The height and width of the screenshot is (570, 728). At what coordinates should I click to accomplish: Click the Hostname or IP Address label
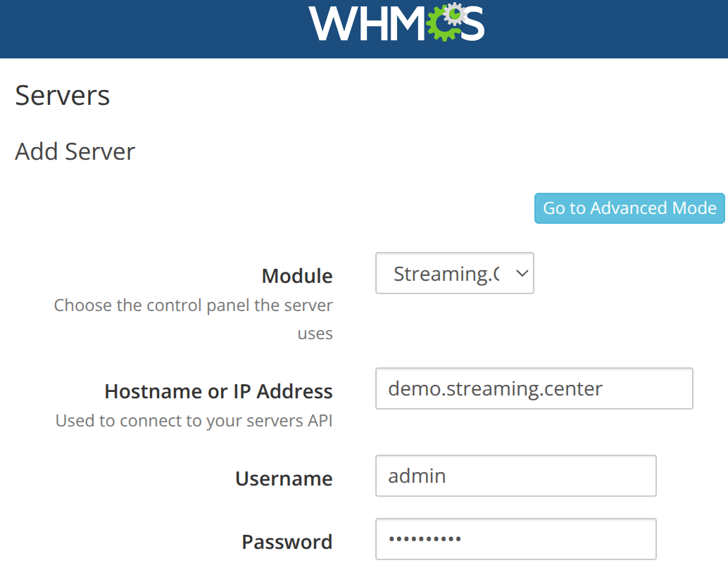pyautogui.click(x=218, y=391)
